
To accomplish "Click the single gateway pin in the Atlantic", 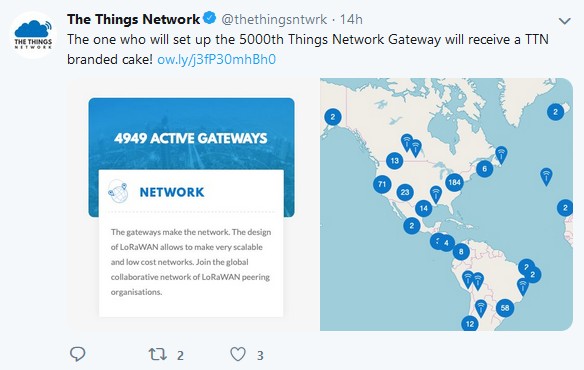I will [x=546, y=177].
